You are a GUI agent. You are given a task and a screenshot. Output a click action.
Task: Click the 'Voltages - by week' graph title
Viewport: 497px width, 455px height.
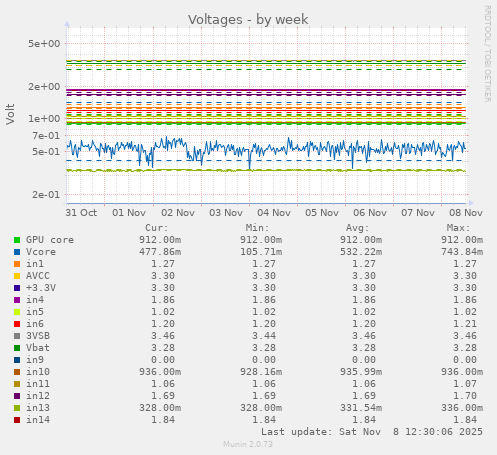coord(248,20)
